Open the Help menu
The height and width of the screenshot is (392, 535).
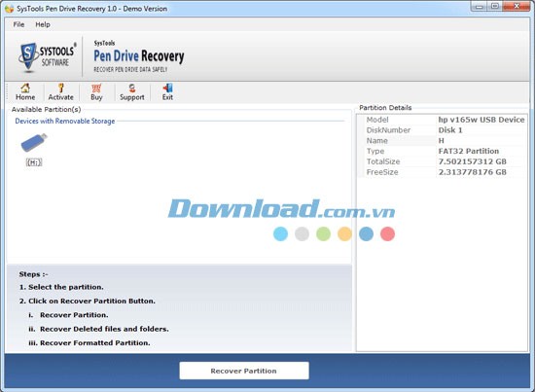[x=43, y=24]
